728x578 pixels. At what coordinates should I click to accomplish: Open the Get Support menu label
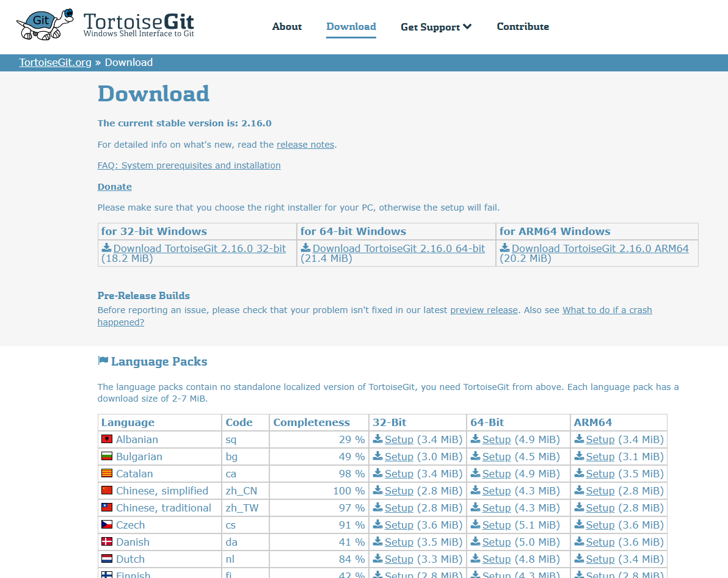(431, 27)
